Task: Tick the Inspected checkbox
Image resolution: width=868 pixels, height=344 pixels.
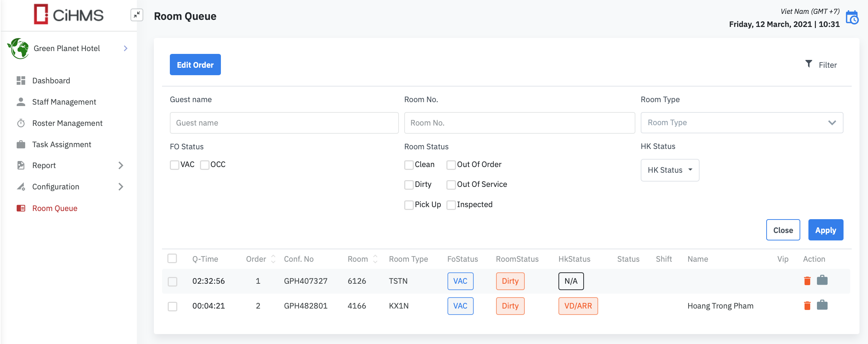Action: [x=451, y=205]
